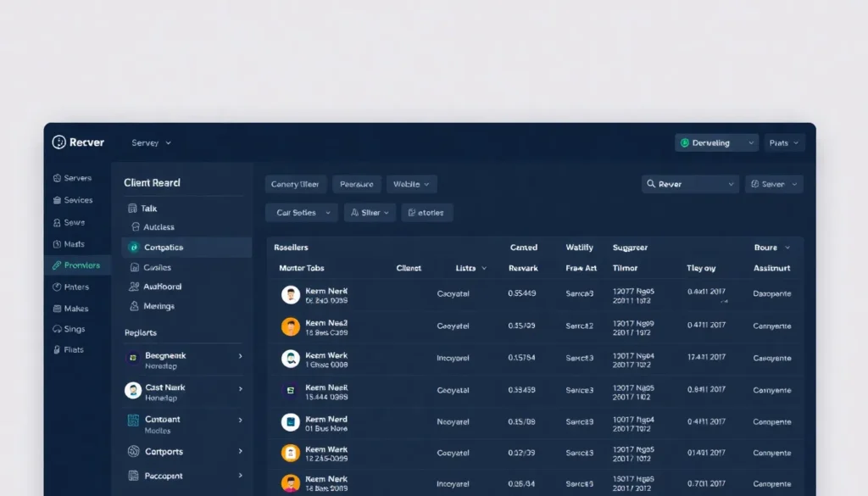
Task: Click the Merings user icon
Action: 133,306
